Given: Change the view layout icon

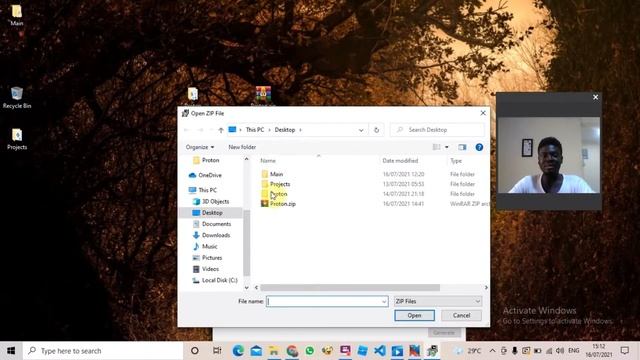Looking at the screenshot, I should coord(436,147).
